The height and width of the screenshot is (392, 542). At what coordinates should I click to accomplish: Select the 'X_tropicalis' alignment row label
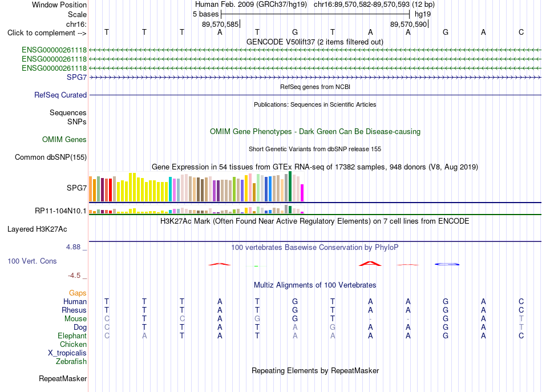tap(67, 353)
